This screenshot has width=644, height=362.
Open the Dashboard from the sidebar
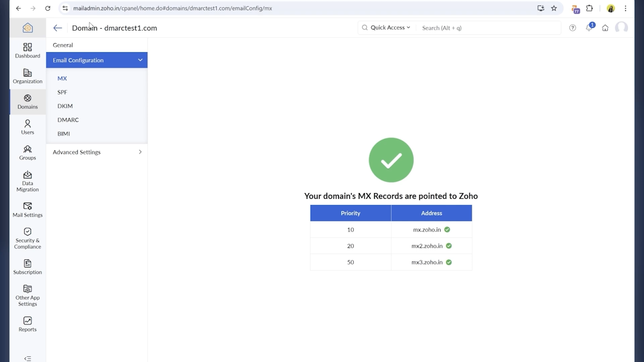(27, 51)
